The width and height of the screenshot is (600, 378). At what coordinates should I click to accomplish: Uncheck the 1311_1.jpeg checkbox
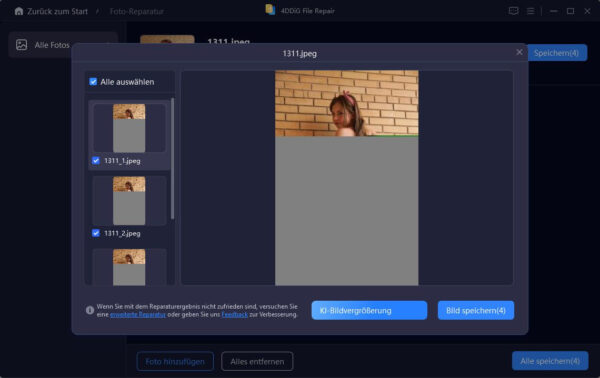pos(96,161)
